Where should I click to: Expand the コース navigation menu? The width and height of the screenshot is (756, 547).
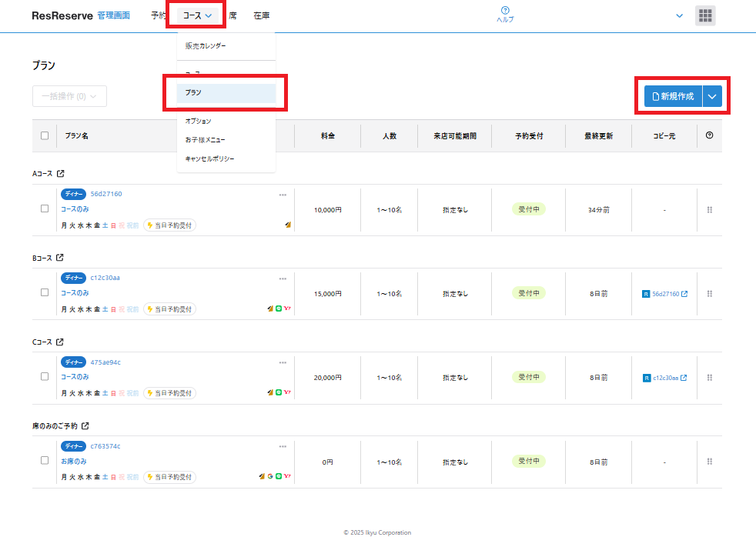pyautogui.click(x=197, y=15)
